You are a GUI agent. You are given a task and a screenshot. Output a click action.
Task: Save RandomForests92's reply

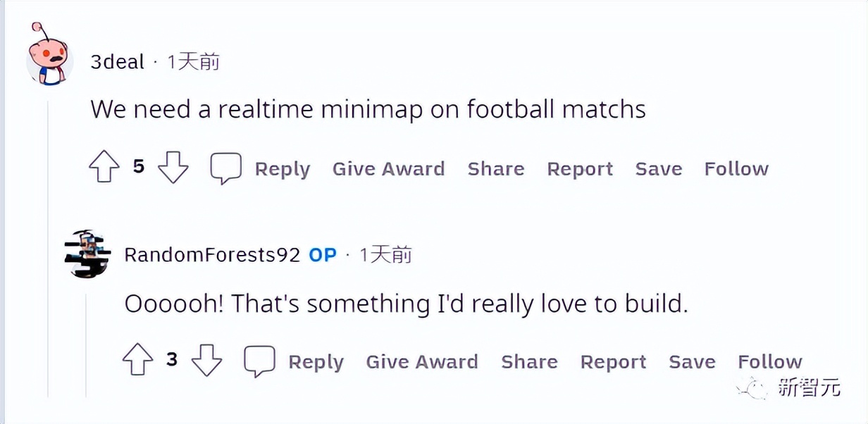[692, 362]
